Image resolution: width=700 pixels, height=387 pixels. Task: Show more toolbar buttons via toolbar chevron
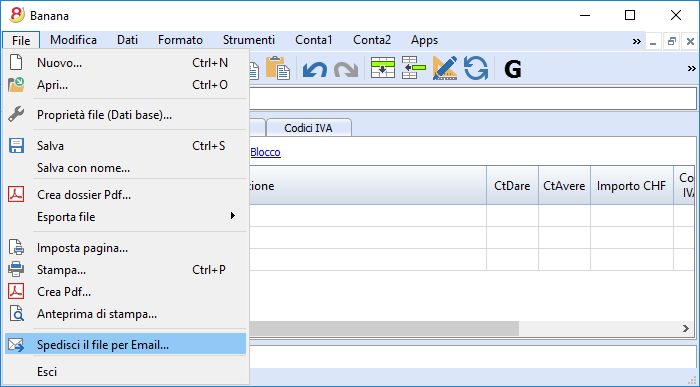[692, 68]
